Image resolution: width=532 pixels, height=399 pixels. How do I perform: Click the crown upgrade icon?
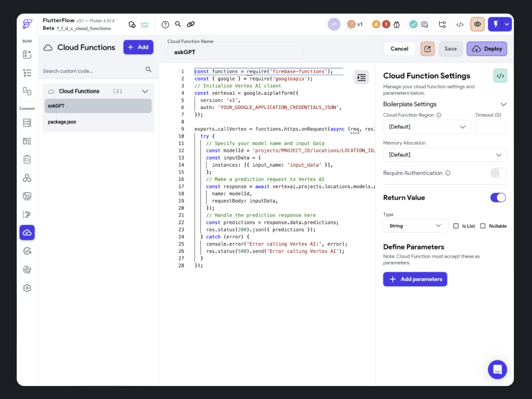[144, 25]
